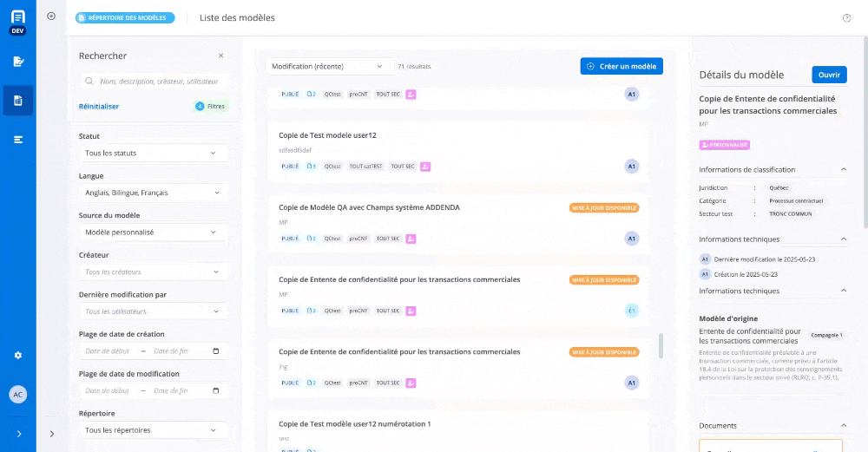Collapse the Informations de classification section
Viewport: 868px width, 452px height.
[844, 170]
